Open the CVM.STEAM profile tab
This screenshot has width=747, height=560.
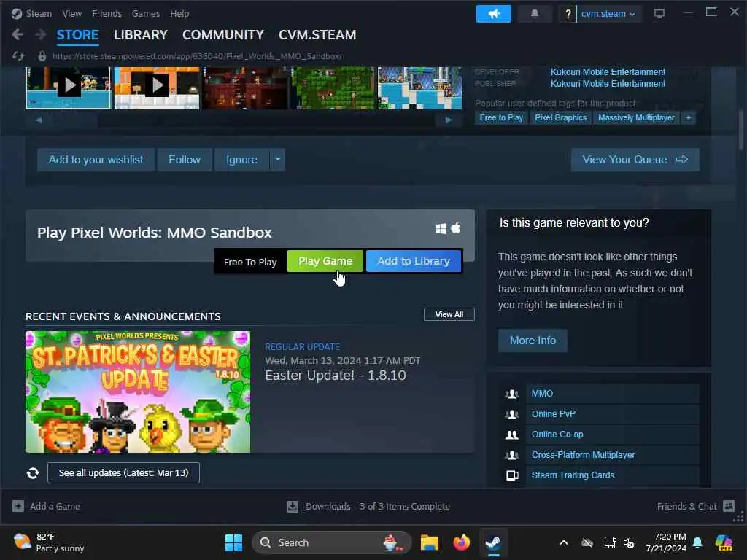317,35
